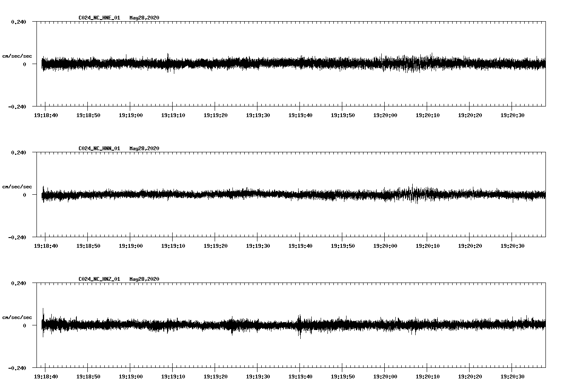Click the 19:18:40 time label under HNZ plot
This screenshot has width=576, height=392.
[x=46, y=376]
